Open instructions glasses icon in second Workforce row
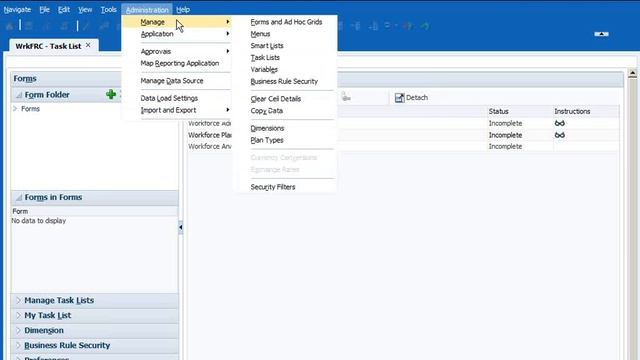Viewport: 640px width, 360px height. 560,135
